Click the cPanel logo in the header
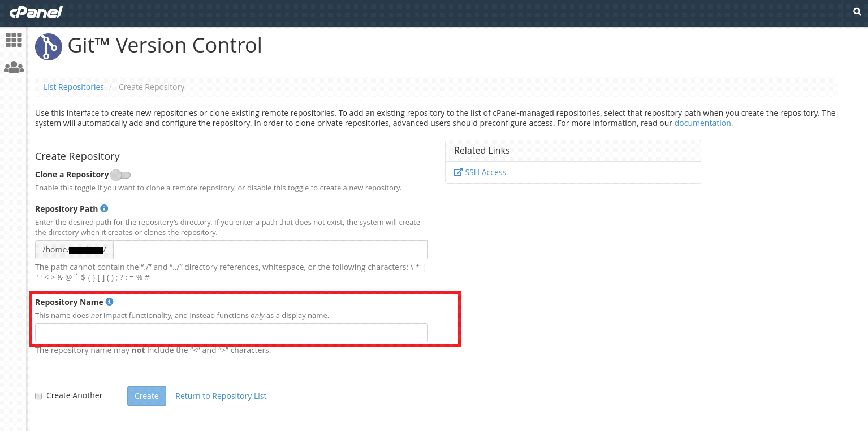The image size is (868, 431). (x=36, y=12)
